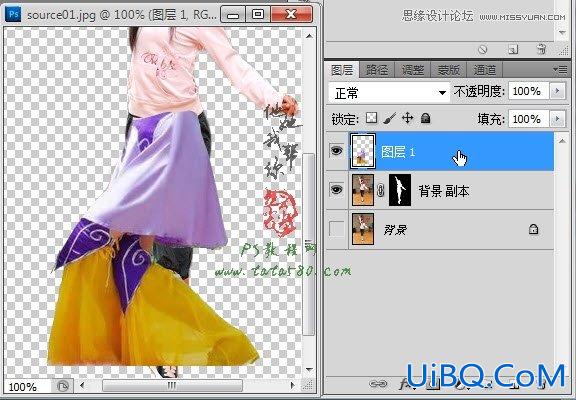Click the link icon between 背景 副本 thumbnails
This screenshot has height=400, width=576.
pyautogui.click(x=381, y=190)
